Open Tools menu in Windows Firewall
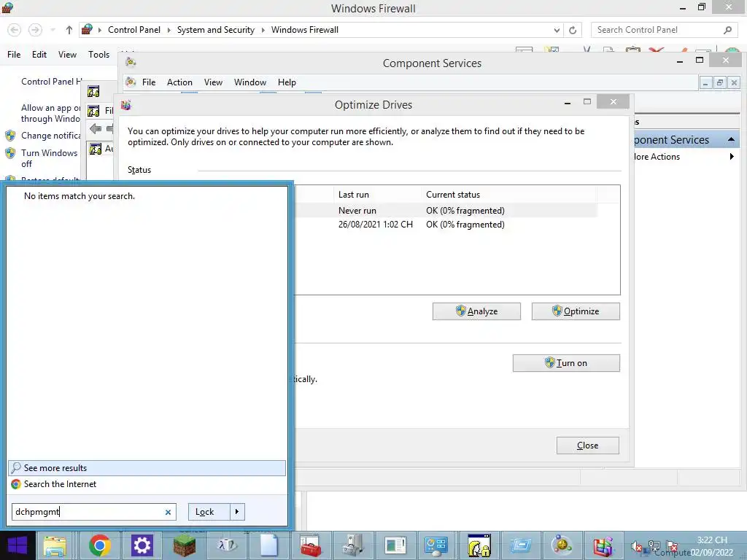Image resolution: width=747 pixels, height=560 pixels. point(98,55)
